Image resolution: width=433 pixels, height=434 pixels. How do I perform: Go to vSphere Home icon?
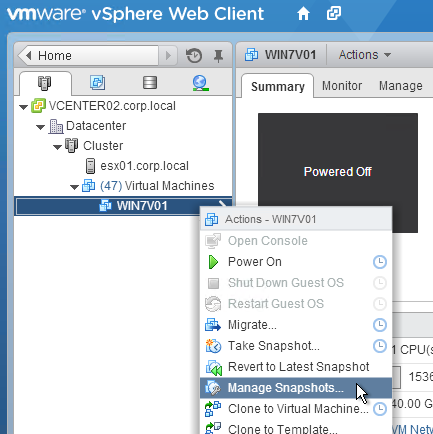pos(303,14)
